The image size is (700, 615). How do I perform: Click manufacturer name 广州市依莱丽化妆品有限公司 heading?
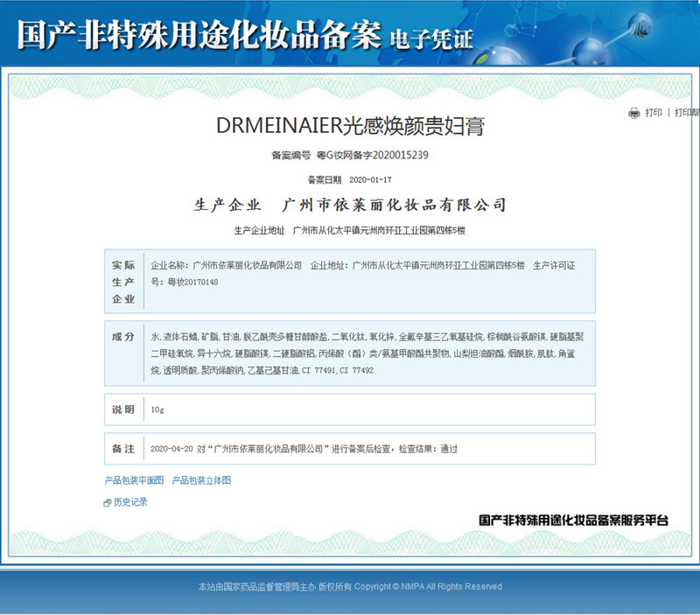(395, 205)
